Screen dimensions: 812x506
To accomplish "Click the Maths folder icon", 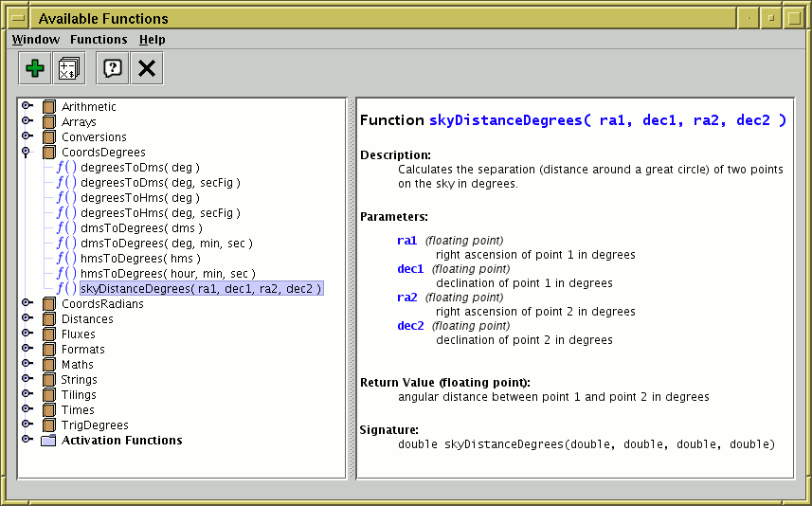I will pos(49,365).
